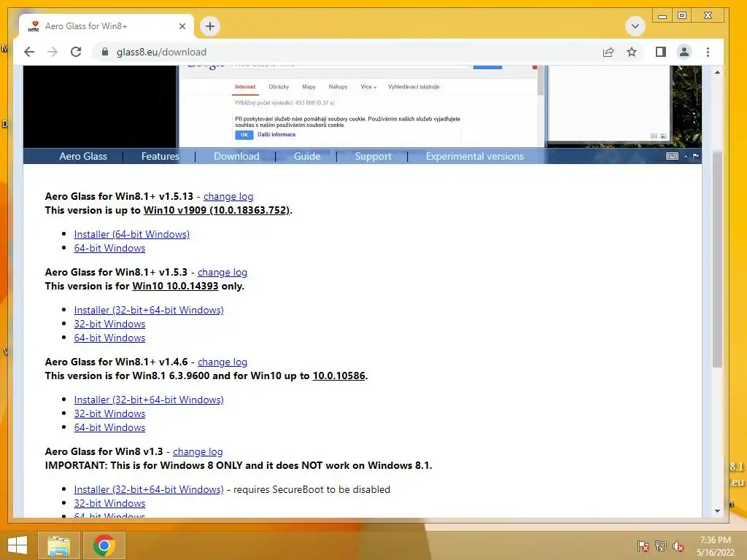Open the taskbar clock 7:36 PM
Image resolution: width=747 pixels, height=560 pixels.
coord(715,546)
